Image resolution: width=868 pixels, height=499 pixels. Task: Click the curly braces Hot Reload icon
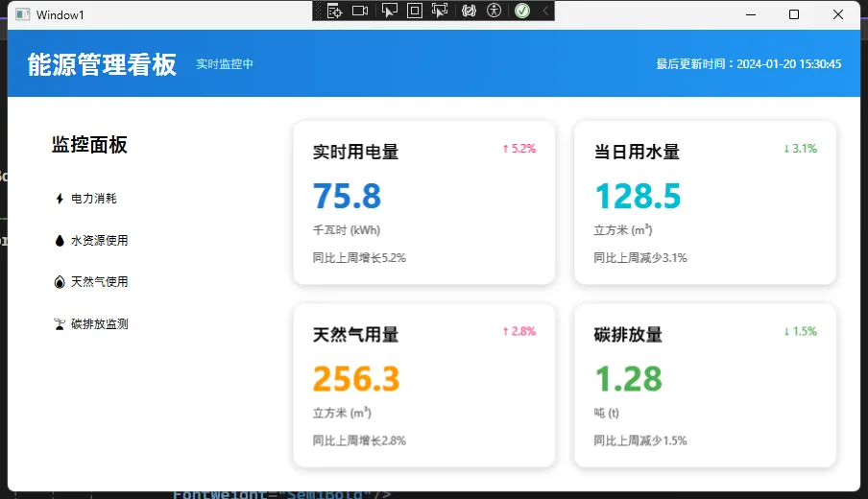point(469,11)
